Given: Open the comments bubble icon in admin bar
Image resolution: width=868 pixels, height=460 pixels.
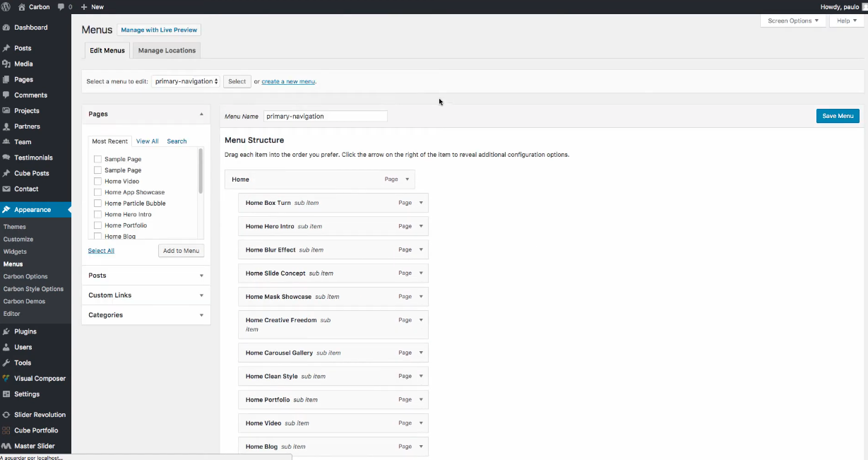Looking at the screenshot, I should (x=62, y=7).
